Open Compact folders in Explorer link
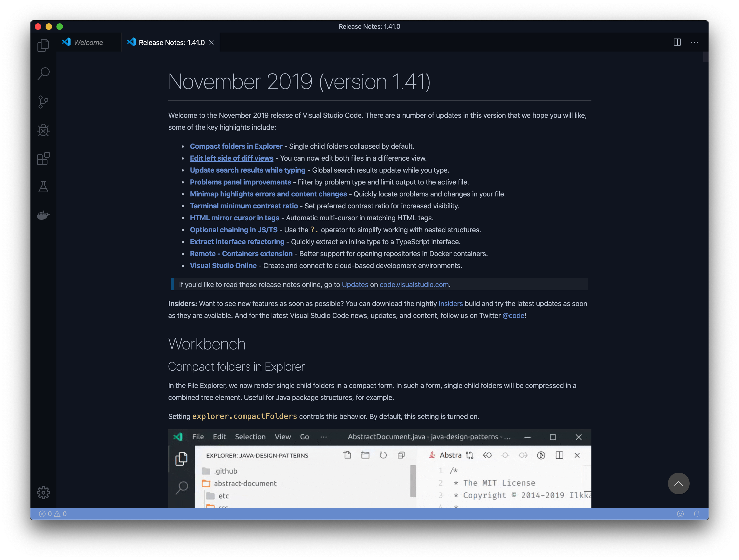This screenshot has height=560, width=739. point(236,146)
